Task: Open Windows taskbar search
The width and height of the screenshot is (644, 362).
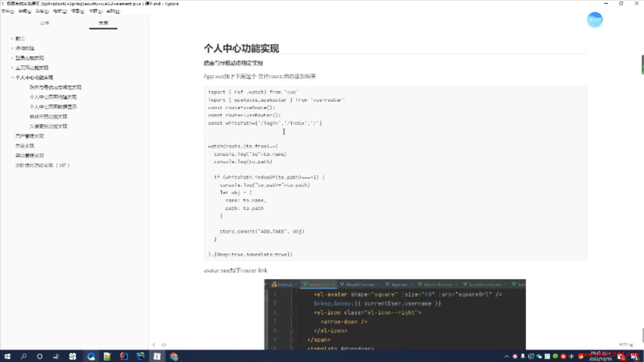Action: click(x=23, y=356)
